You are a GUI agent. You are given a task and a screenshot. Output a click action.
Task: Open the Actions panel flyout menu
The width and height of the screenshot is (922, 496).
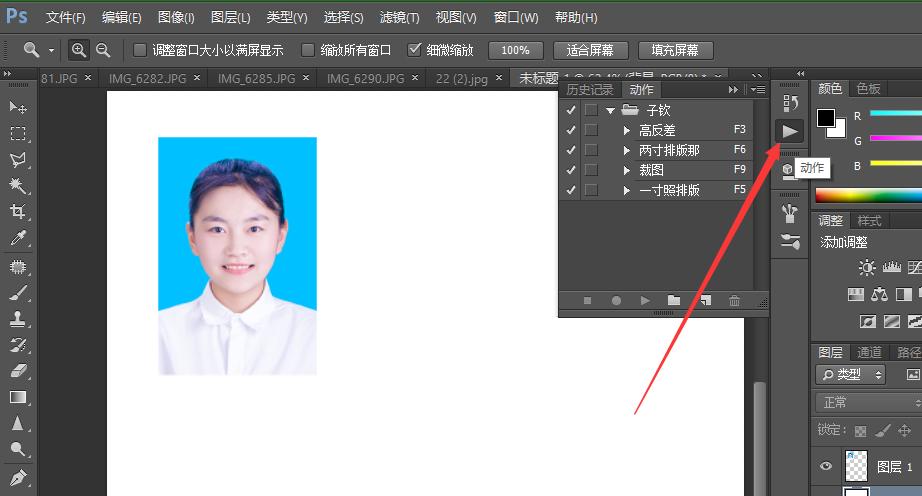(758, 89)
